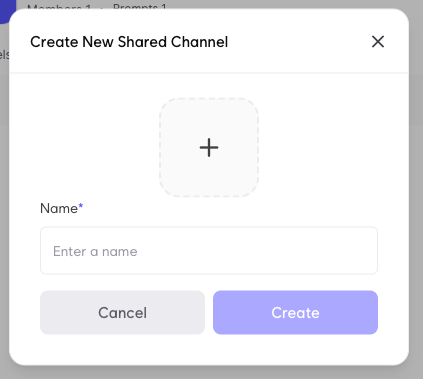The height and width of the screenshot is (379, 423).
Task: Click the partially hidden sidebar label at left edge
Action: click(x=4, y=55)
